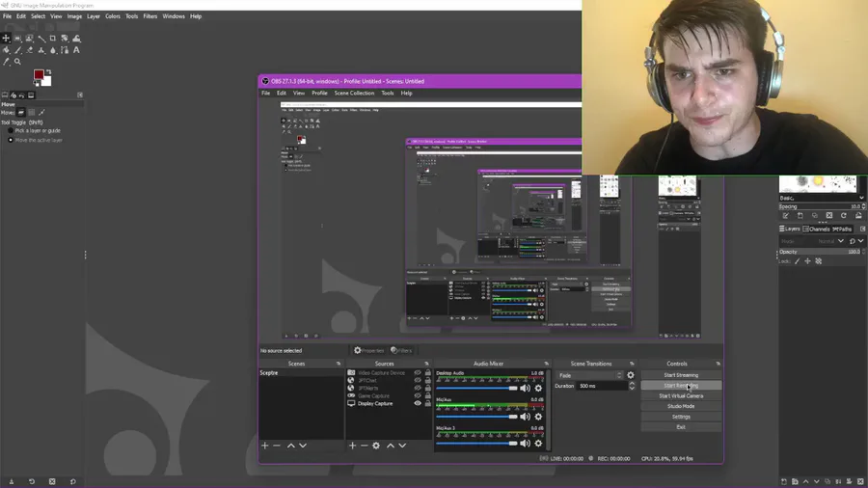Open the Fade transition dropdown
Image resolution: width=868 pixels, height=488 pixels.
(x=590, y=375)
